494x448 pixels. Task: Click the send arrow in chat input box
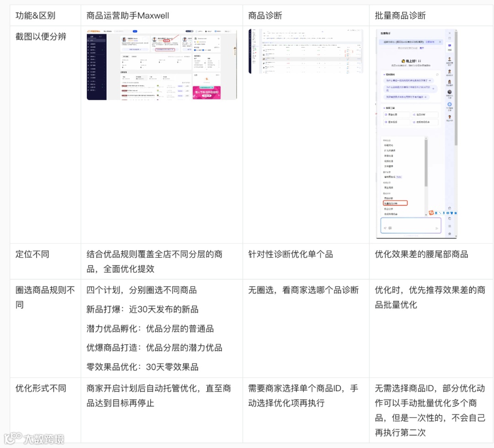(x=437, y=228)
